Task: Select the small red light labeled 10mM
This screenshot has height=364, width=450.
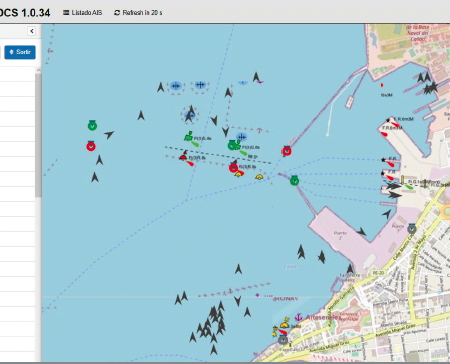Action: pyautogui.click(x=382, y=85)
